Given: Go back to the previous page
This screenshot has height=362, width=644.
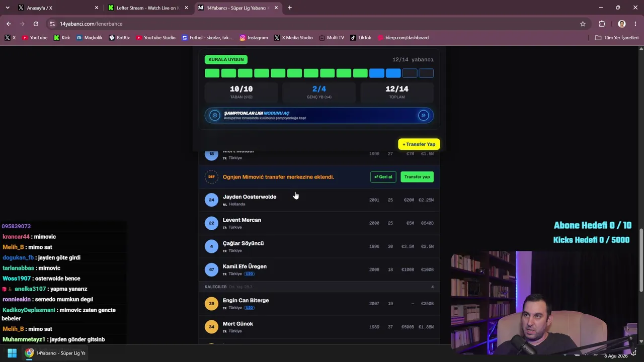Looking at the screenshot, I should tap(9, 24).
